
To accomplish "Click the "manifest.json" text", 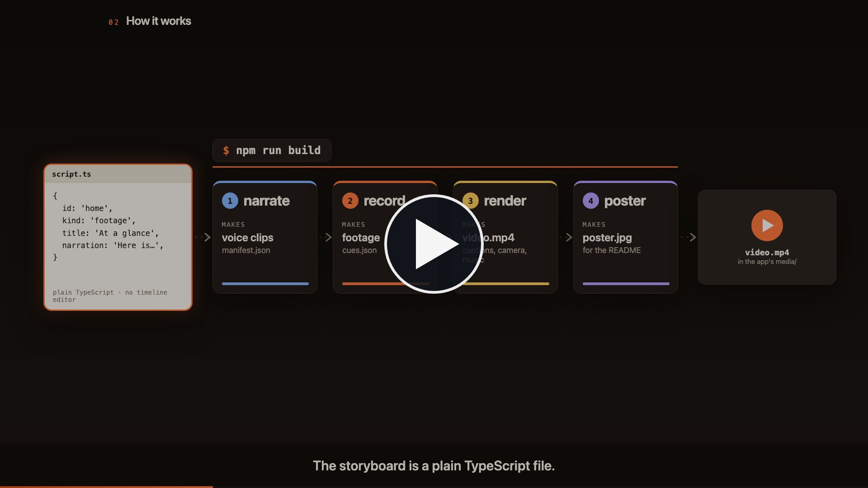I will point(246,250).
